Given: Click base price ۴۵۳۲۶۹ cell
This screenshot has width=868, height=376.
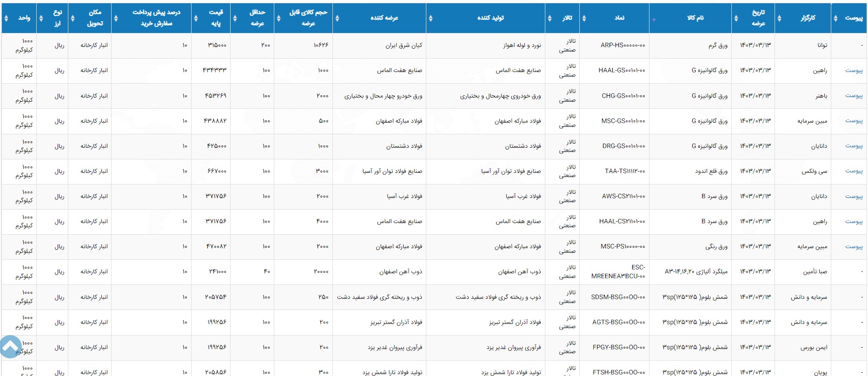Looking at the screenshot, I should [x=216, y=96].
